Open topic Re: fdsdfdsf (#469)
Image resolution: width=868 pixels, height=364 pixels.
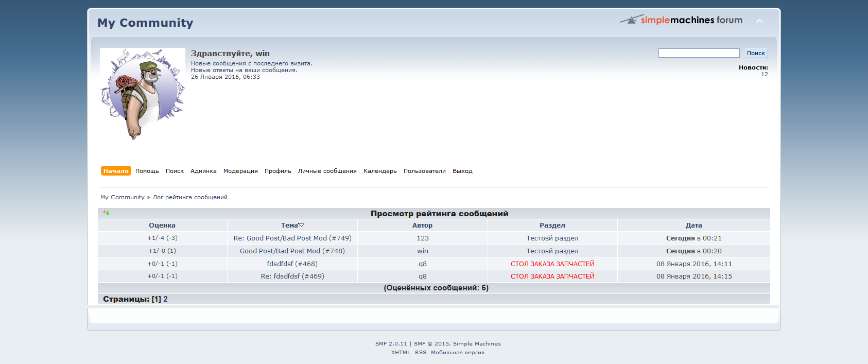(292, 276)
